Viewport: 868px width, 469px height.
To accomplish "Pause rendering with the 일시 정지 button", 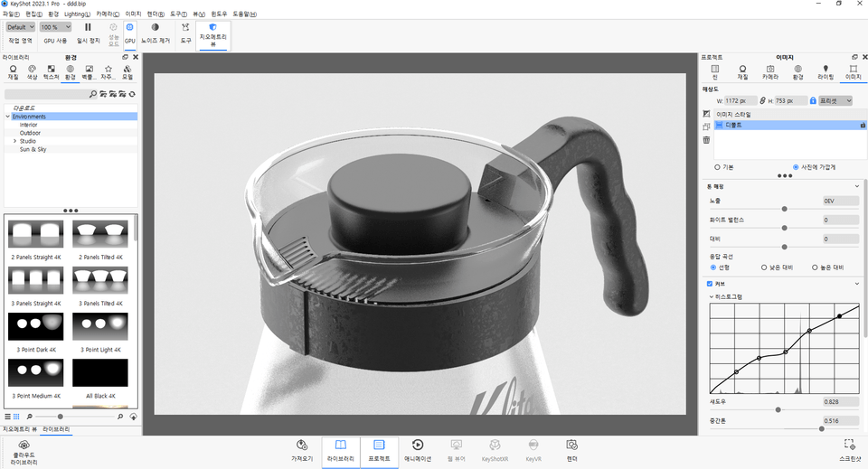I will 88,28.
